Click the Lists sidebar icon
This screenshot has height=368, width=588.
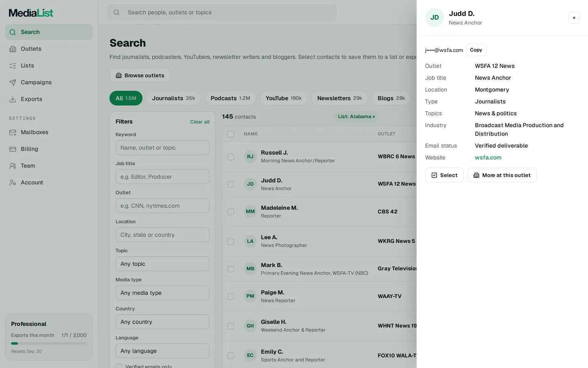pos(13,66)
